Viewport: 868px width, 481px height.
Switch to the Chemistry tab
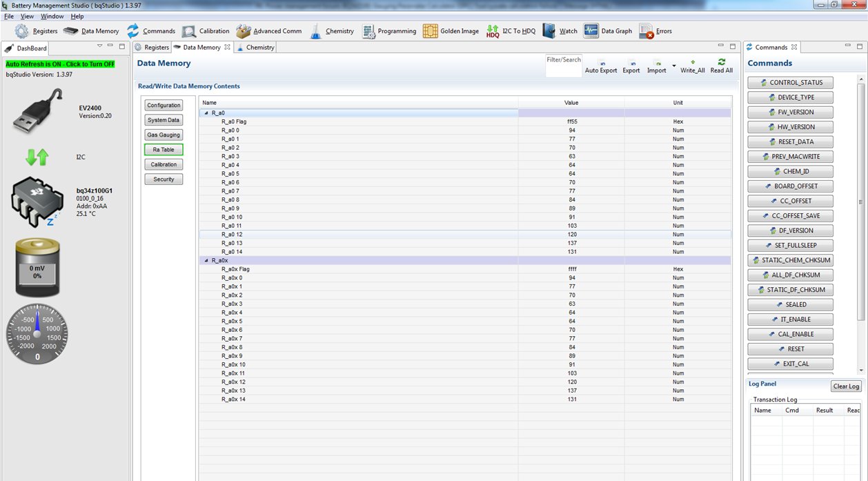point(255,47)
